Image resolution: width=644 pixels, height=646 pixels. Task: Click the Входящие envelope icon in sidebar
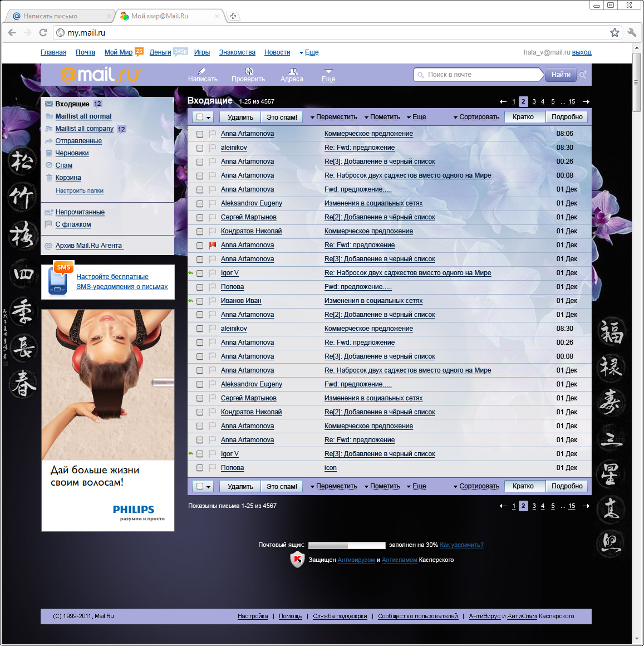pyautogui.click(x=49, y=104)
